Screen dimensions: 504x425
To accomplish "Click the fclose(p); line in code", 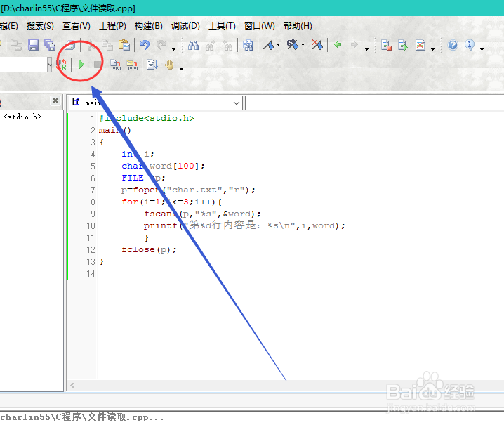I will coord(149,249).
